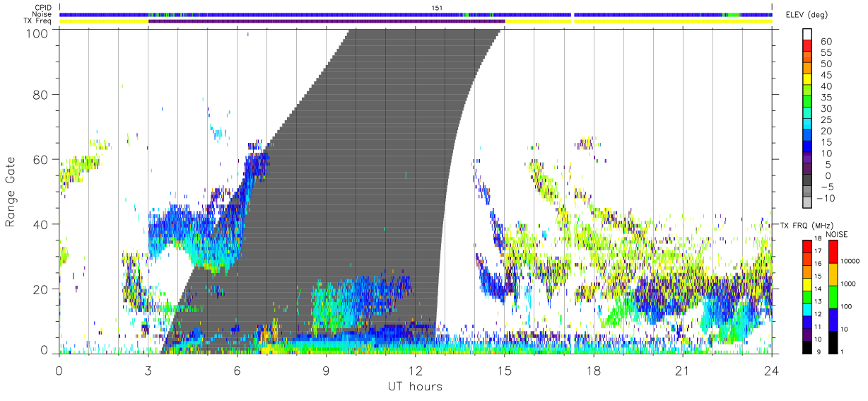868x401 pixels.
Task: Click the '35' label on the ELEV scale
Action: [826, 98]
